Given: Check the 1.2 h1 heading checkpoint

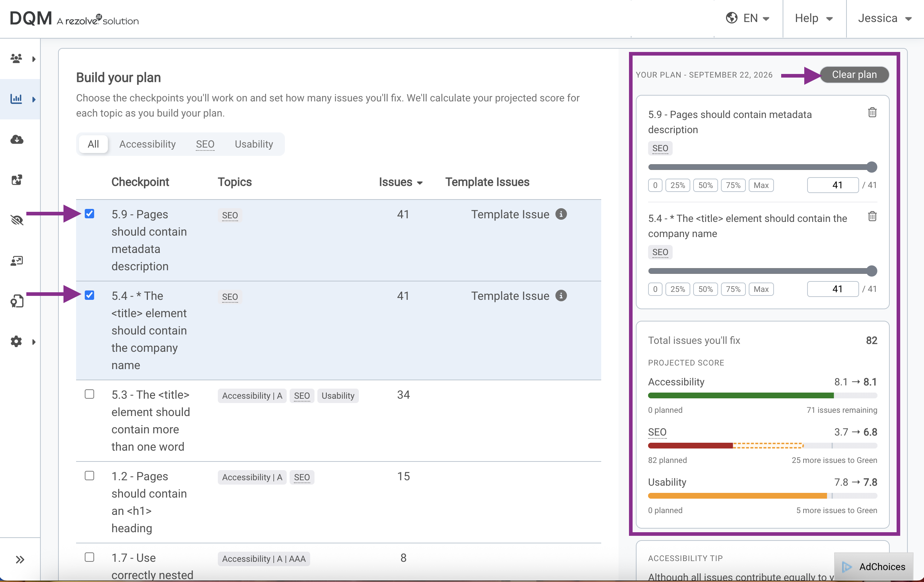Looking at the screenshot, I should [89, 476].
